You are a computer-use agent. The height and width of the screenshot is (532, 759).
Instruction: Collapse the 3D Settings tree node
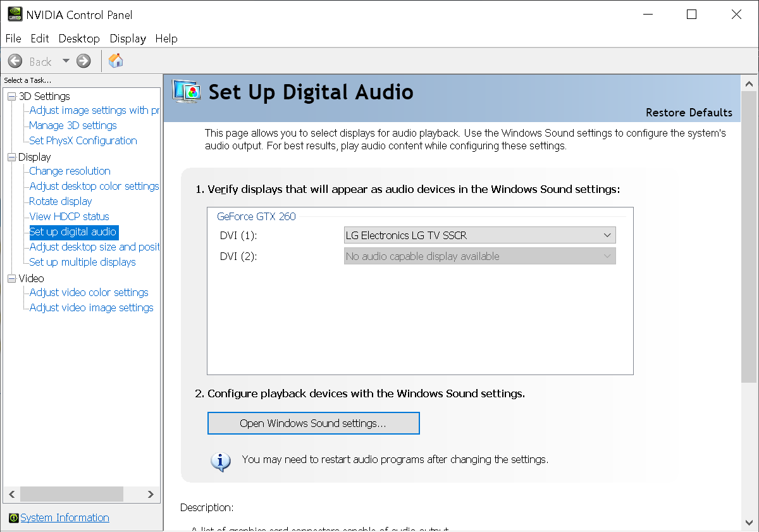(11, 96)
